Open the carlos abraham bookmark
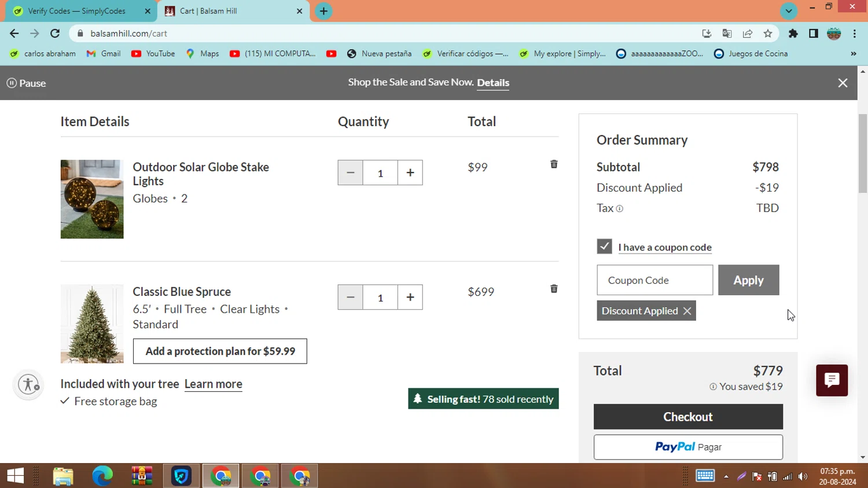This screenshot has width=868, height=488. pos(42,54)
